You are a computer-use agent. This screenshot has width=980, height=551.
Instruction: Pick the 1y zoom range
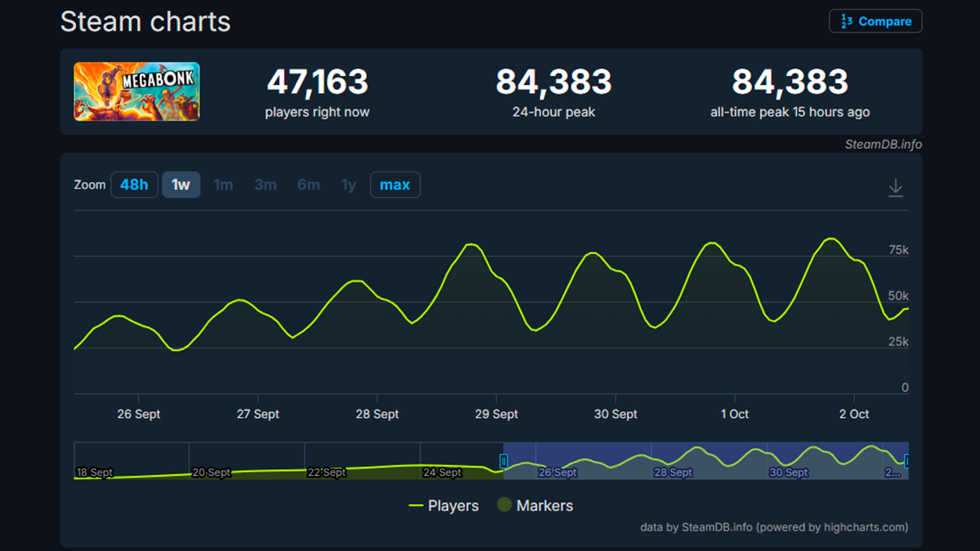[348, 185]
